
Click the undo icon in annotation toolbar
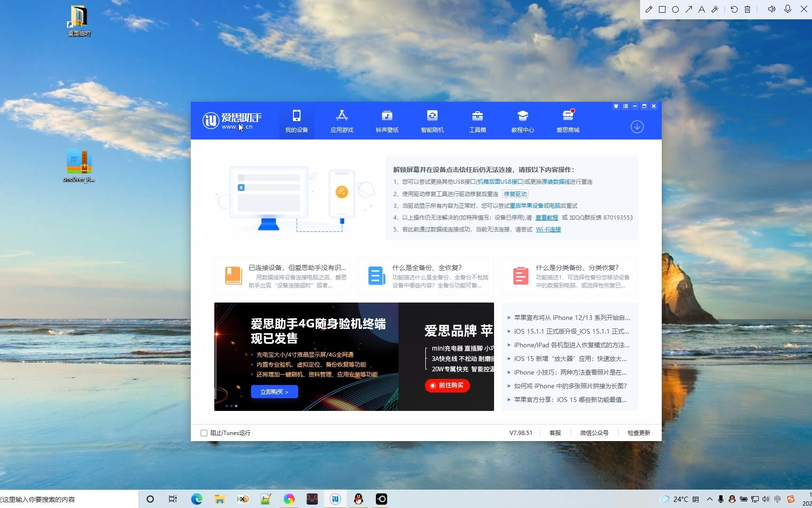point(734,9)
